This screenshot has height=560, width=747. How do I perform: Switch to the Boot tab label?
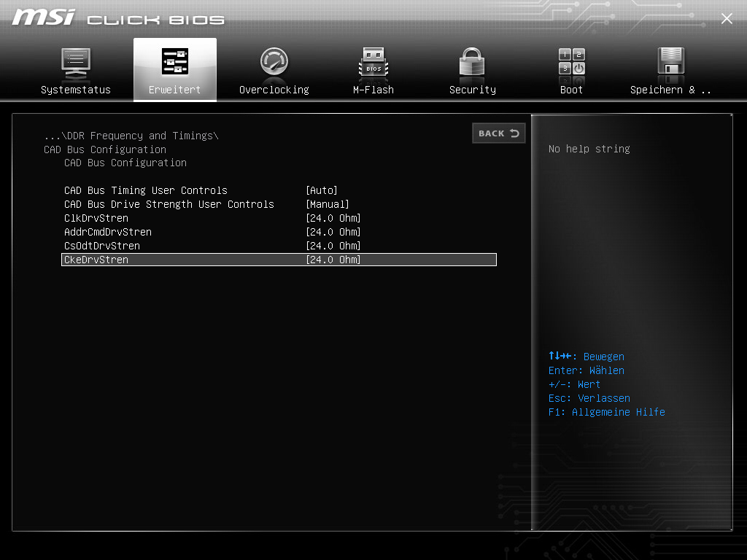click(571, 90)
